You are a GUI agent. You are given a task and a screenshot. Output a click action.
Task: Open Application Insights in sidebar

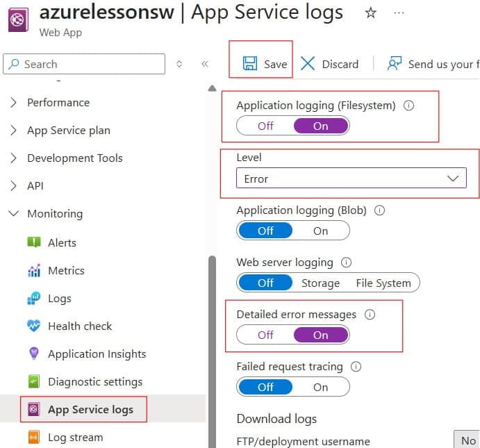point(97,354)
